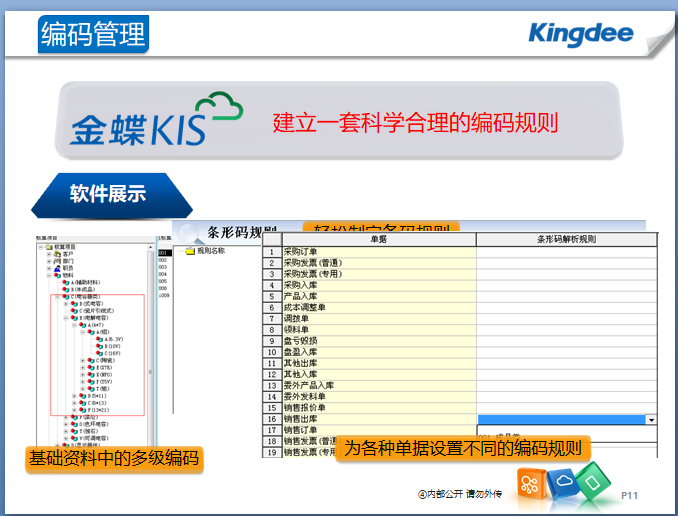This screenshot has height=516, width=678.
Task: Click the 客户 node icon in tree
Action: click(x=58, y=255)
